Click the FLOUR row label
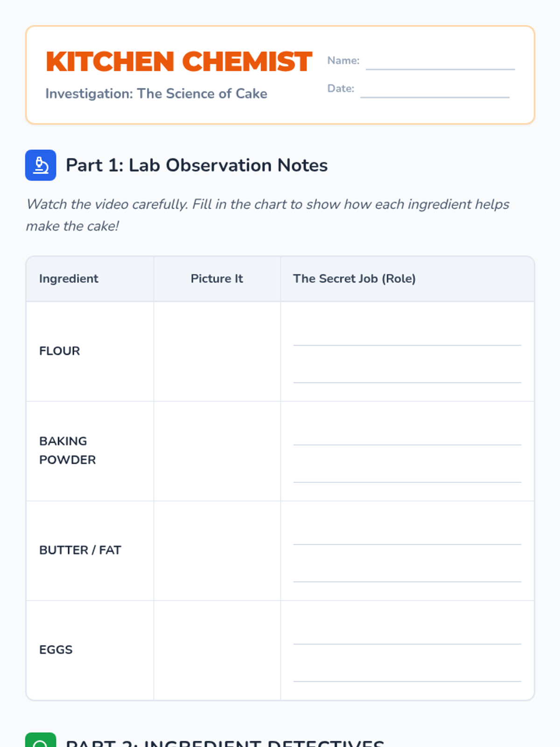This screenshot has width=560, height=747. [x=60, y=351]
